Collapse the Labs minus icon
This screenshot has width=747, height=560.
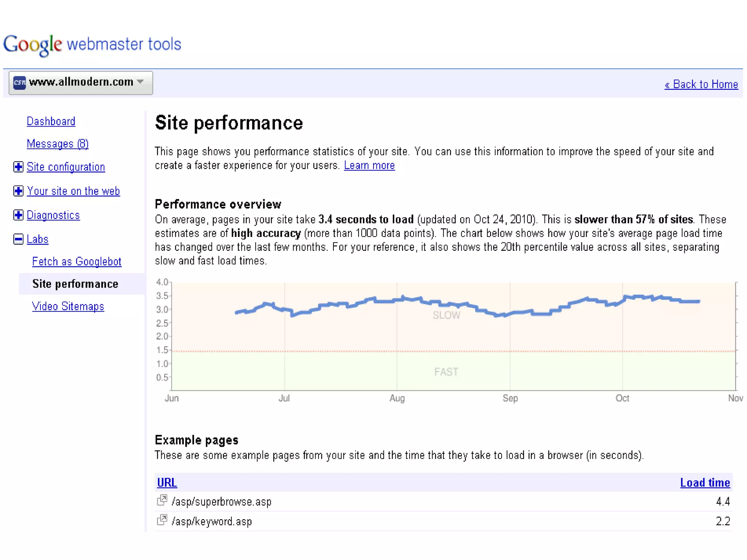pos(18,239)
